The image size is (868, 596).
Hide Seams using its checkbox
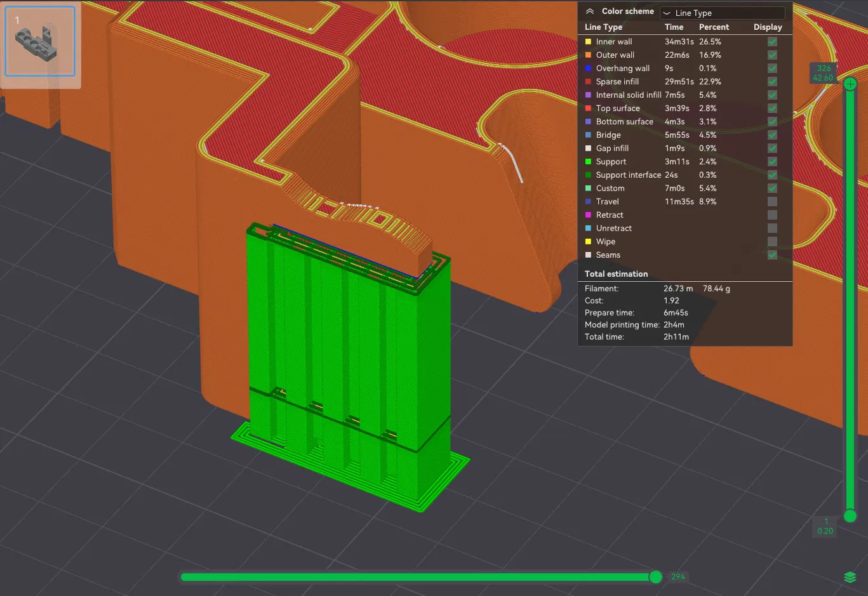coord(772,255)
